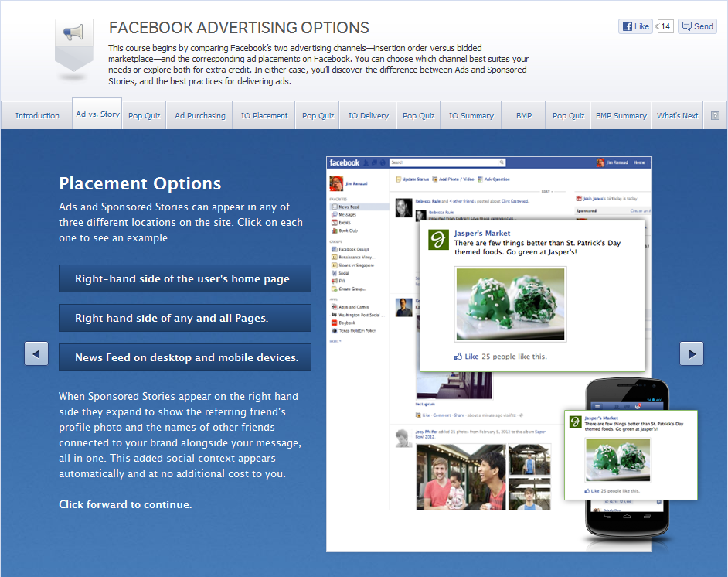Select 'Right-hand side of the user's home page'
Viewport: 728px width, 577px height.
(x=185, y=278)
